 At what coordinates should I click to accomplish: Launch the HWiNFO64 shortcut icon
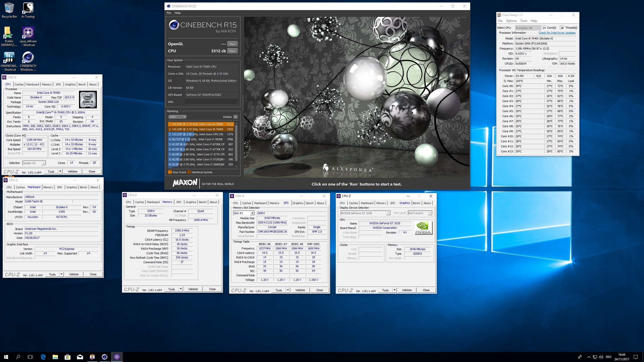(x=9, y=61)
